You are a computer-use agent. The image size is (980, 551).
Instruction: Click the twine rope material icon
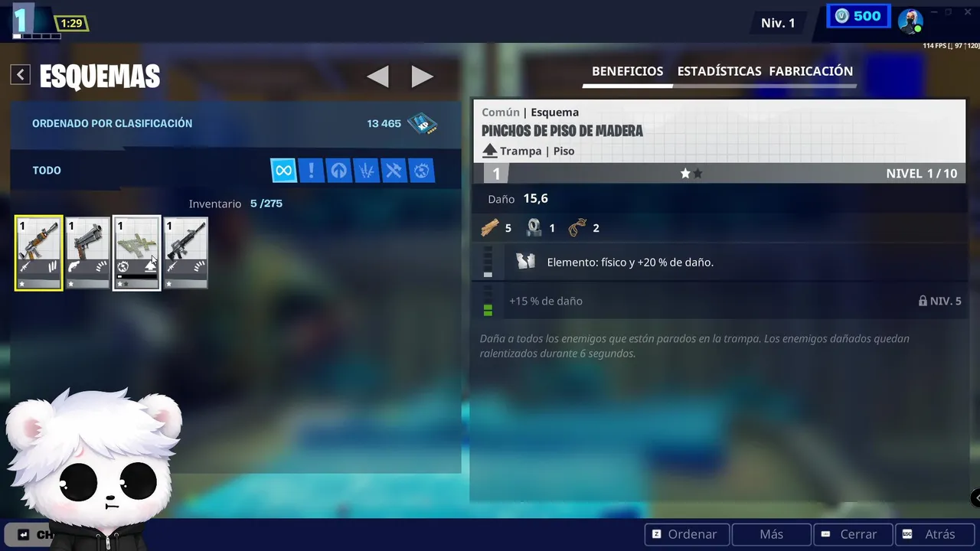point(577,227)
